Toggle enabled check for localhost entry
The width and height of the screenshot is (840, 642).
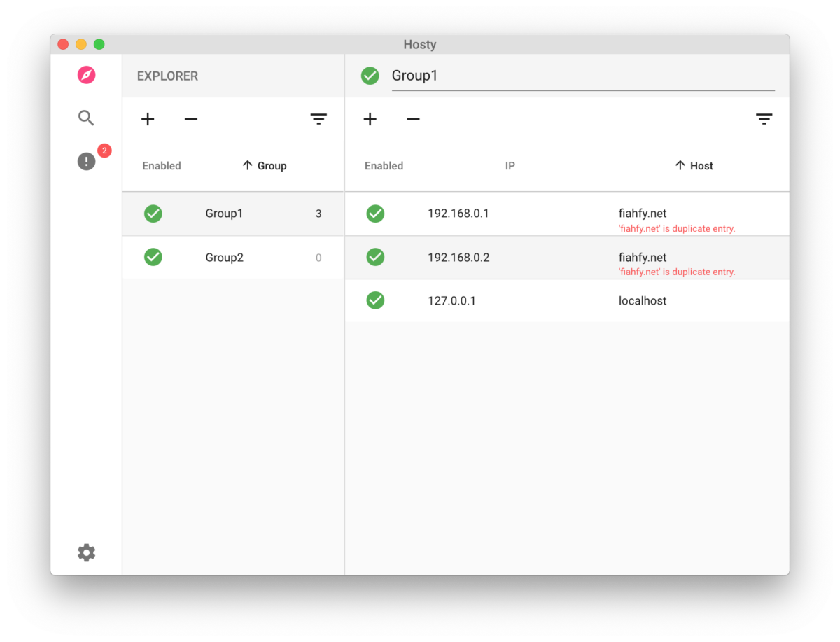coord(375,300)
